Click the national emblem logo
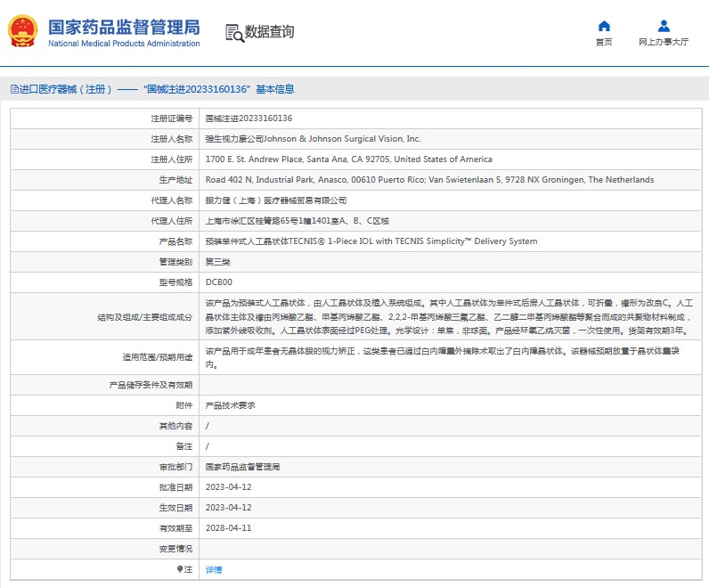709x588 pixels. (22, 31)
